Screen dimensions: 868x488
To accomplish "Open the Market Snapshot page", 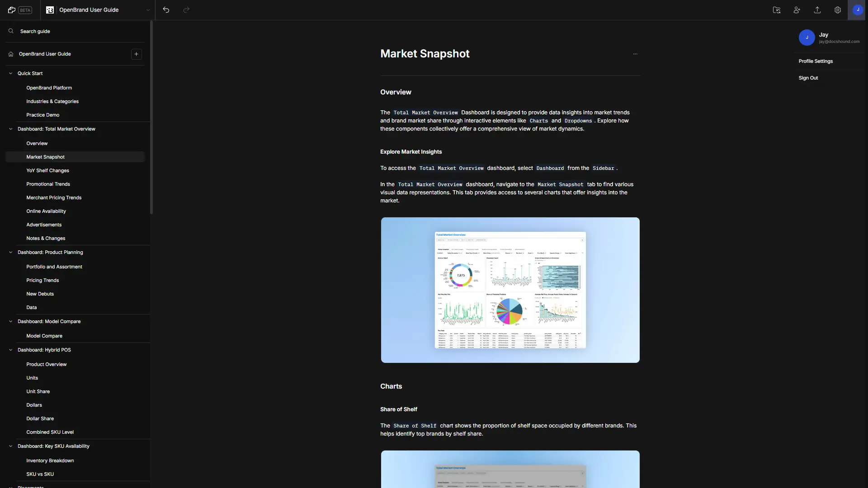I will (x=45, y=157).
